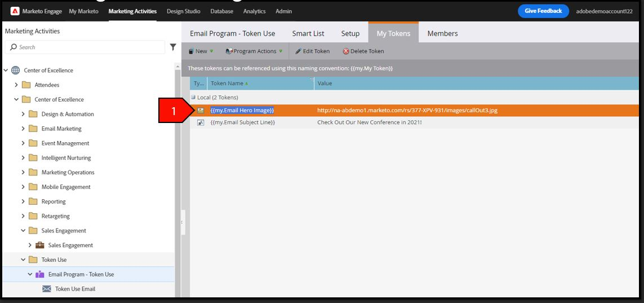Expand the Intelligent Nurturing folder
Screen dimensions: 644x303
point(23,158)
